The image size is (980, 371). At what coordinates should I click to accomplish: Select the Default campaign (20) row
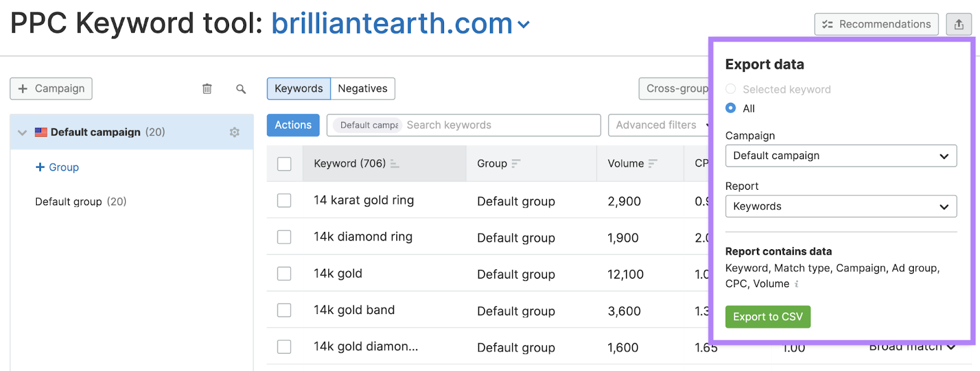131,132
